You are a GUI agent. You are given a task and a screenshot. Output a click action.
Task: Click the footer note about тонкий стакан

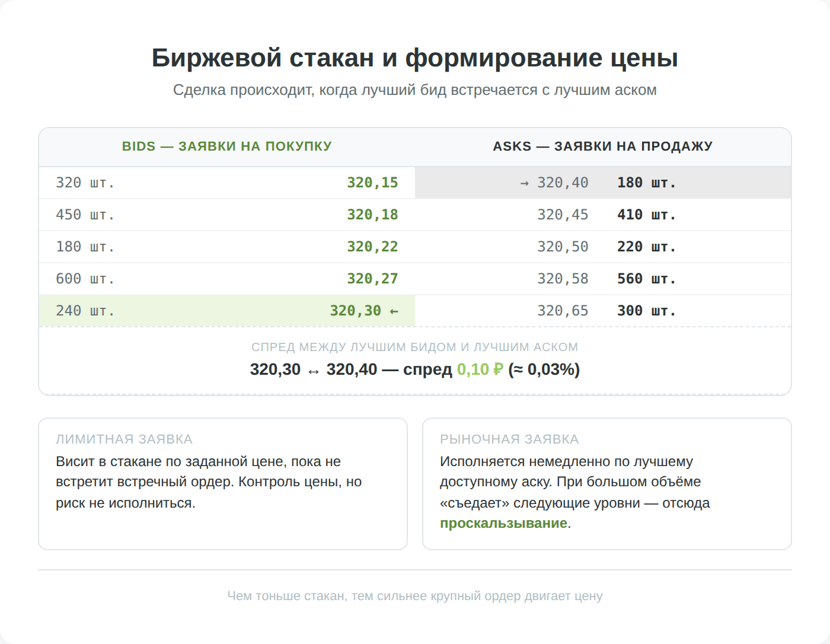tap(414, 596)
